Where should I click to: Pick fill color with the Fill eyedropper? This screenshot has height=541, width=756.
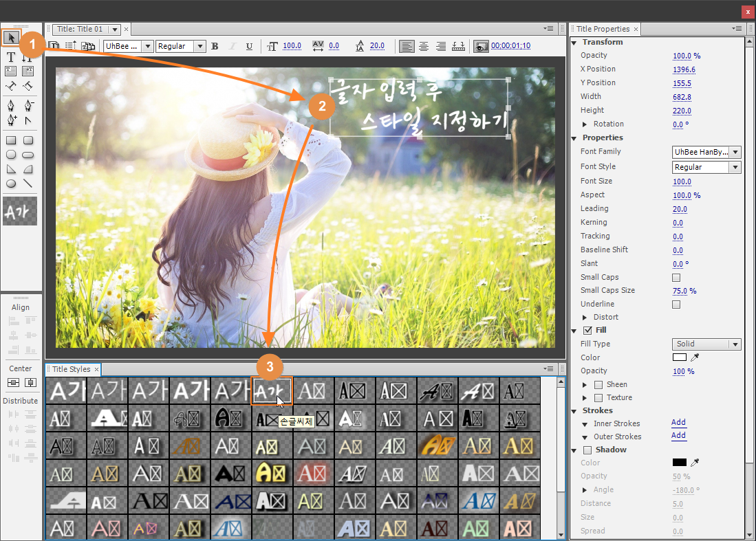(x=695, y=357)
